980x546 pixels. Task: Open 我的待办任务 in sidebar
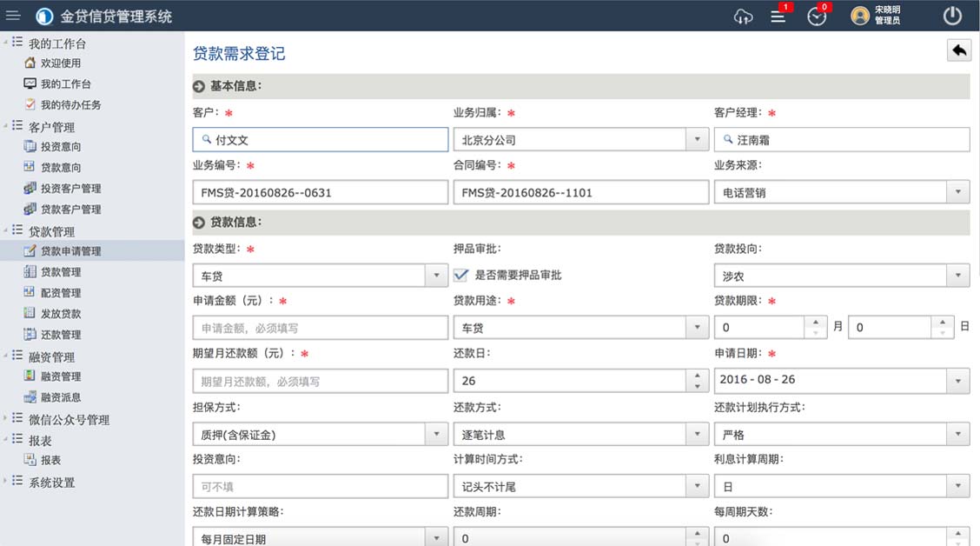pyautogui.click(x=70, y=104)
